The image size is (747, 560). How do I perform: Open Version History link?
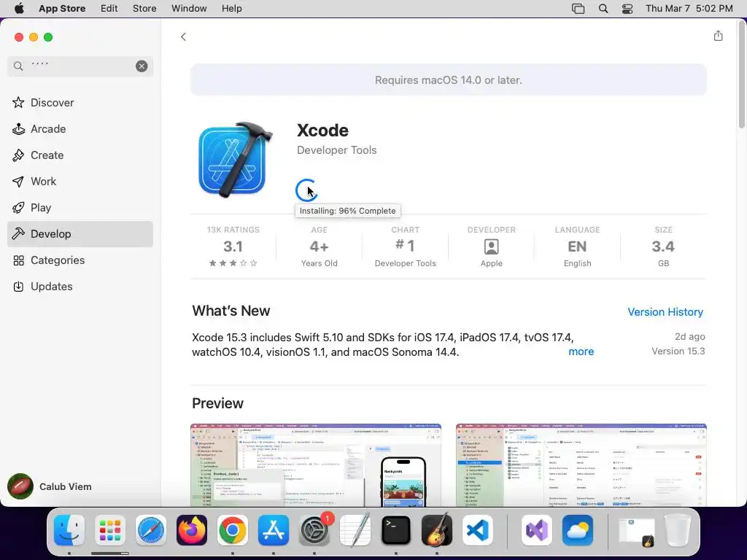tap(665, 312)
